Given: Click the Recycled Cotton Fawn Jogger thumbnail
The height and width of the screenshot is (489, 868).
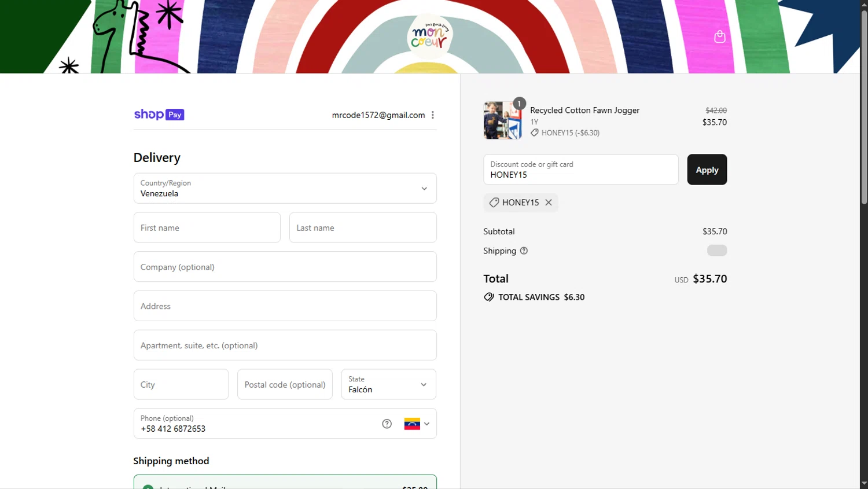Looking at the screenshot, I should point(503,120).
